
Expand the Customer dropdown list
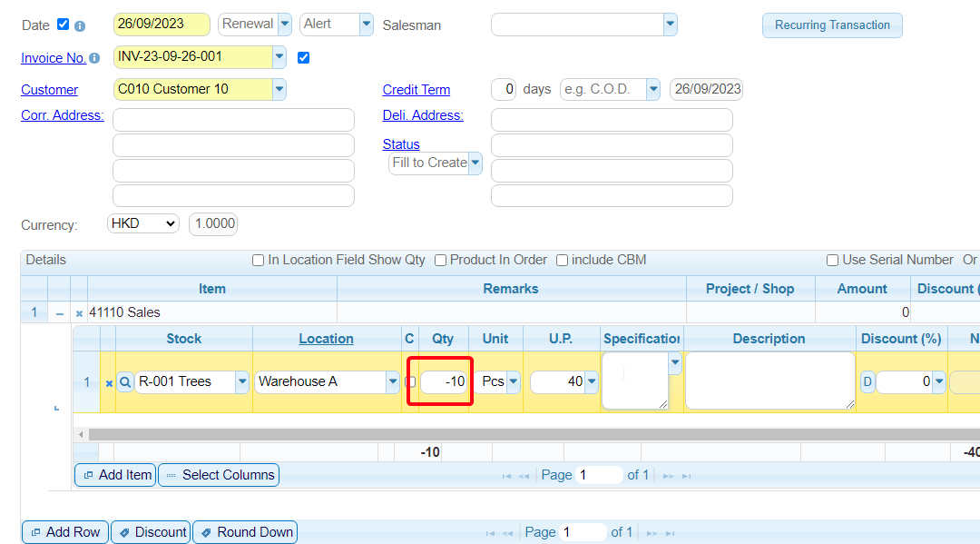(x=279, y=89)
